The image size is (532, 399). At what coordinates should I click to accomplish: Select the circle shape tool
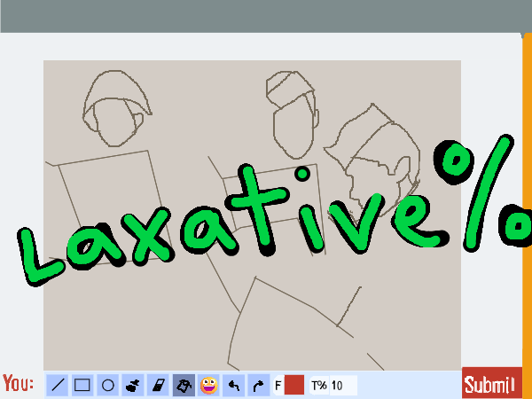pyautogui.click(x=108, y=385)
